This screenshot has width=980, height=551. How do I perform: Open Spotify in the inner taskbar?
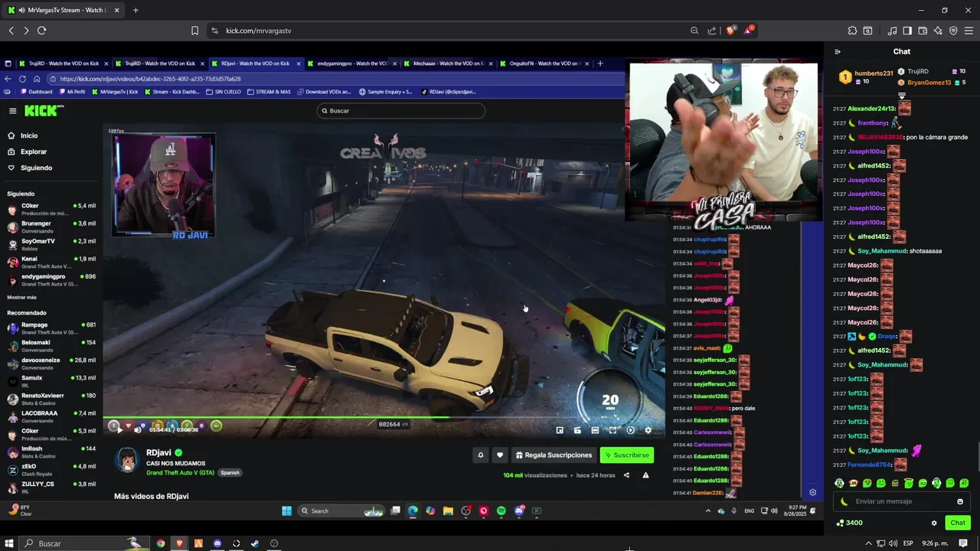pyautogui.click(x=501, y=510)
